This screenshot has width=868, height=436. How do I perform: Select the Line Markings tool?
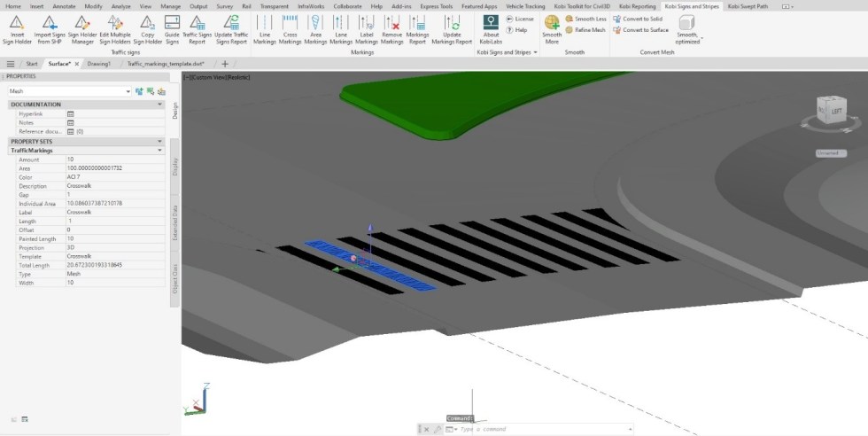(265, 30)
